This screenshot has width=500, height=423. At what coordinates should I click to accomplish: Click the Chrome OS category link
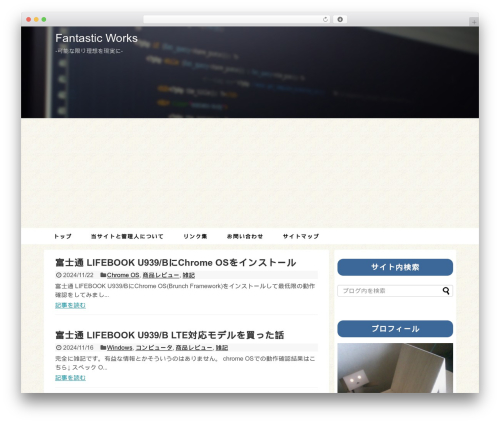pos(123,275)
